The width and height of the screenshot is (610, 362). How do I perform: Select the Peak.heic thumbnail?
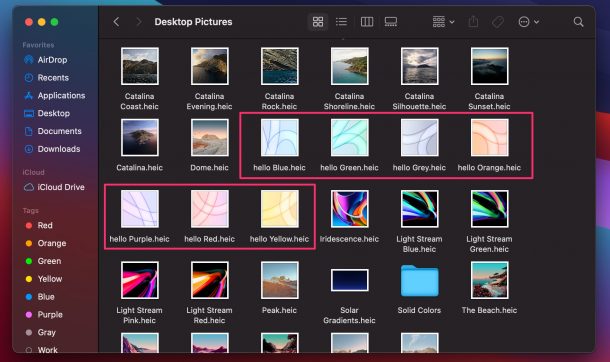click(280, 280)
